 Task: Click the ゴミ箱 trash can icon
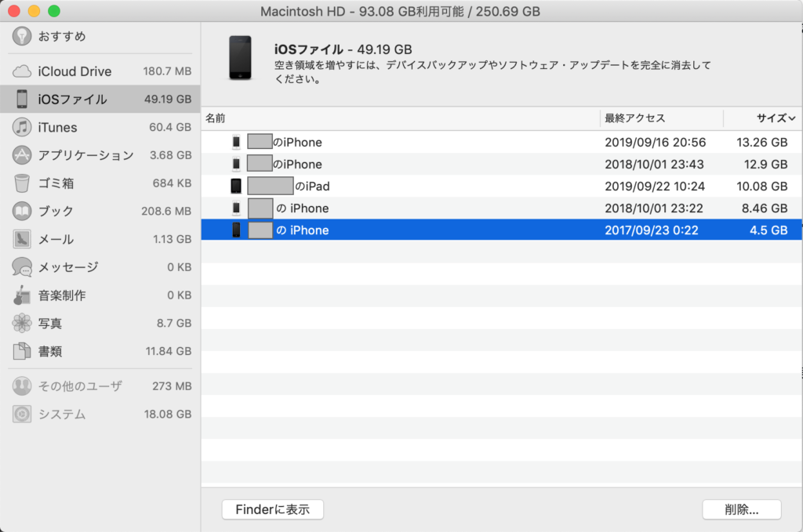tap(21, 183)
